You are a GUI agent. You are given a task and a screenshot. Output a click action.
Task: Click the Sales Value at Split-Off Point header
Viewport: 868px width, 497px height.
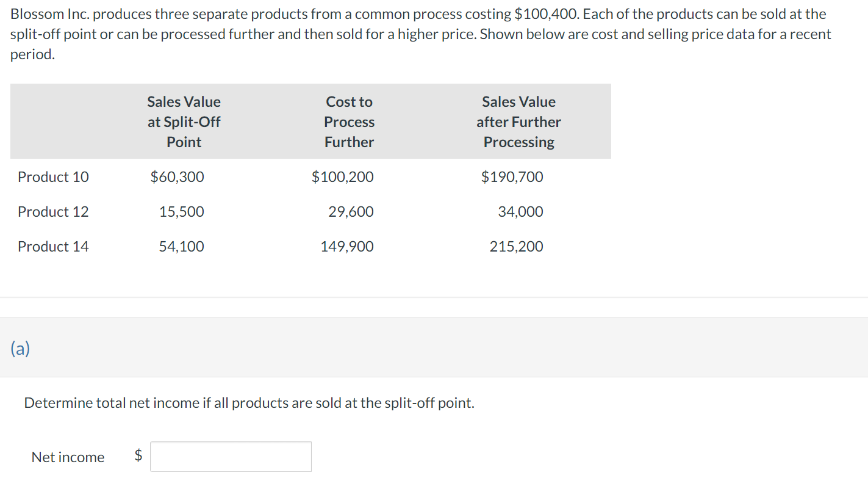click(x=184, y=122)
